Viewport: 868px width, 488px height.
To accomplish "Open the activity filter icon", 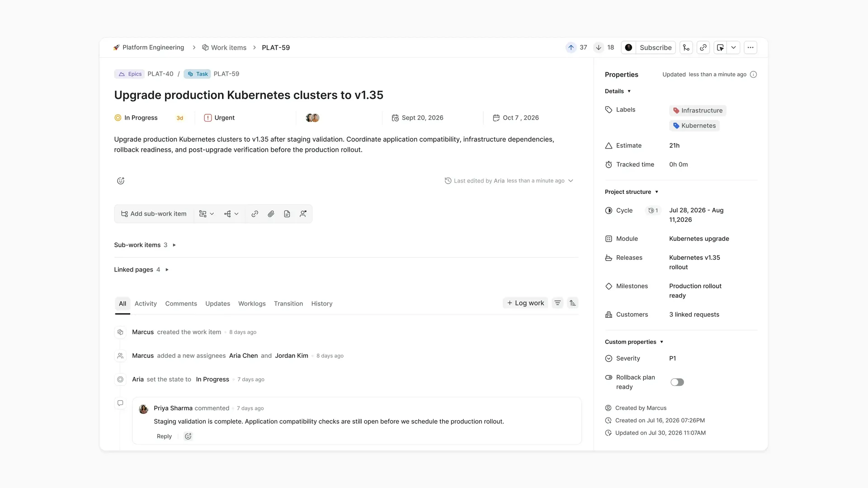I will 557,303.
